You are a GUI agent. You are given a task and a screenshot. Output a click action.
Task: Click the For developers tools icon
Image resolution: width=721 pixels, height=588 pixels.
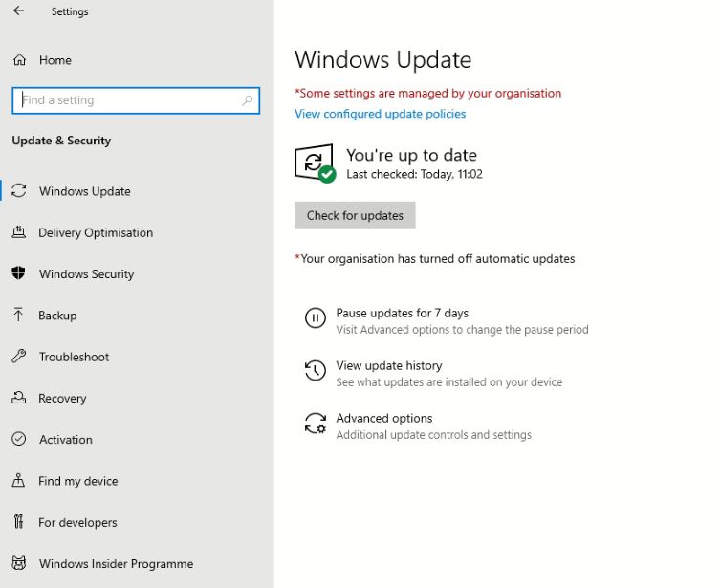[18, 522]
